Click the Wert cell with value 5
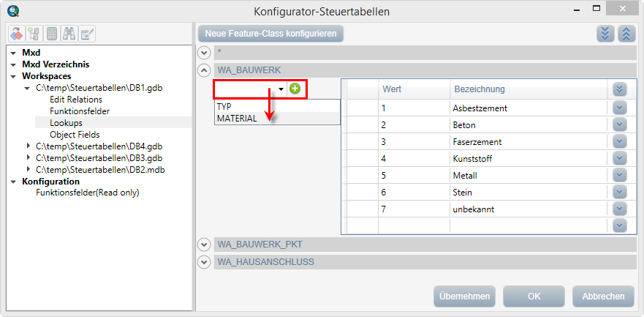This screenshot has width=644, height=317. (414, 176)
